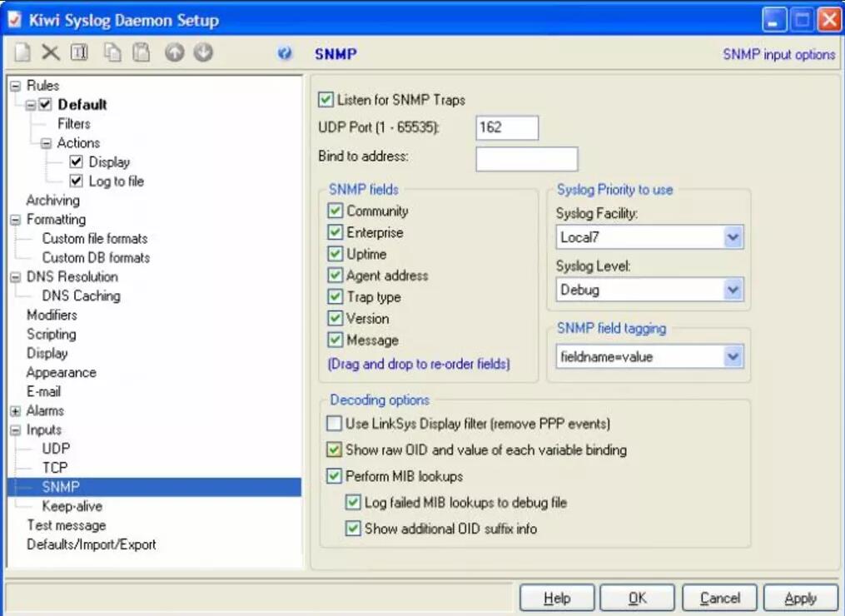Open Defaults/Import/Export page
Screen dimensions: 845x616
click(x=91, y=544)
